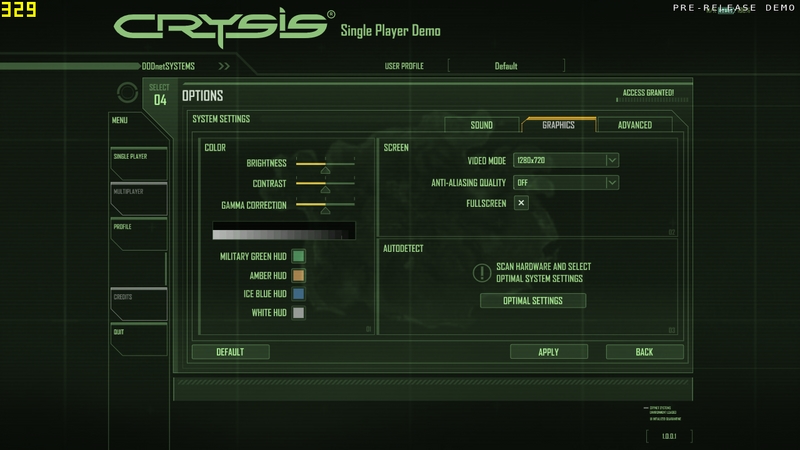Select Multiplayer in the side menu

point(139,198)
